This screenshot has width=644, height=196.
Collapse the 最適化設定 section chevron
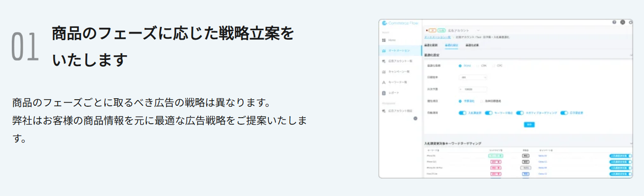(x=631, y=55)
